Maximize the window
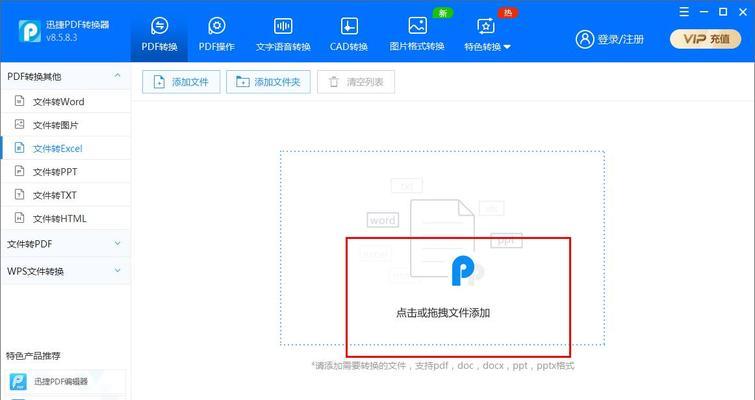 (x=723, y=12)
